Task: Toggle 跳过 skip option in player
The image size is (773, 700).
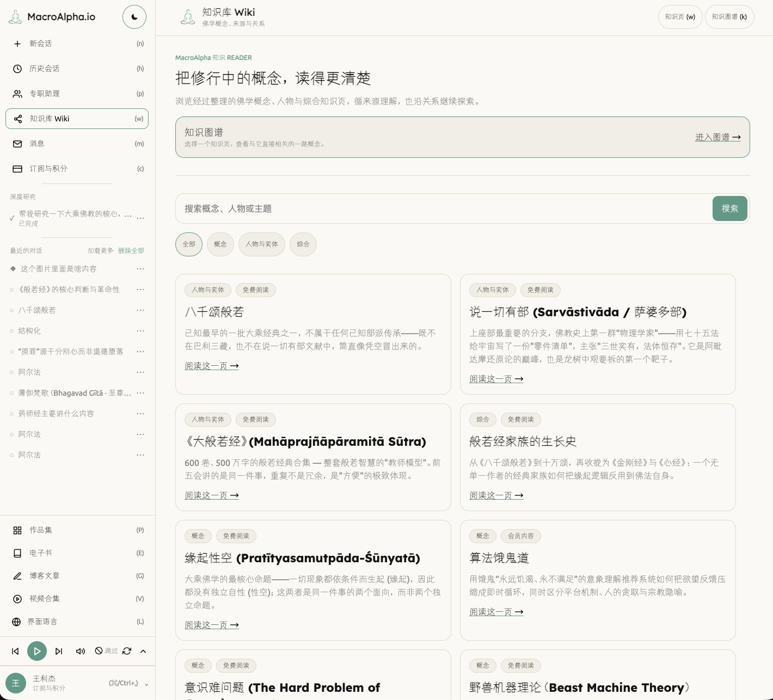Action: coord(106,651)
